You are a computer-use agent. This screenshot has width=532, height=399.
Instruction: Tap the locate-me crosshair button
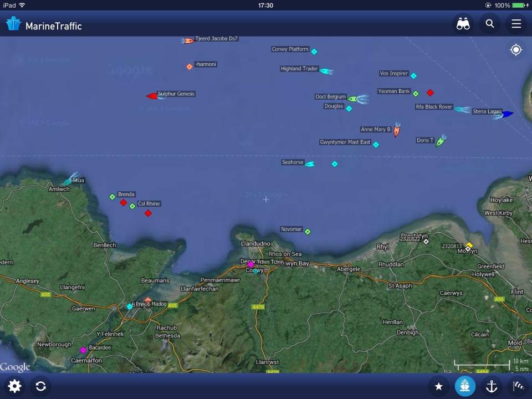(516, 50)
